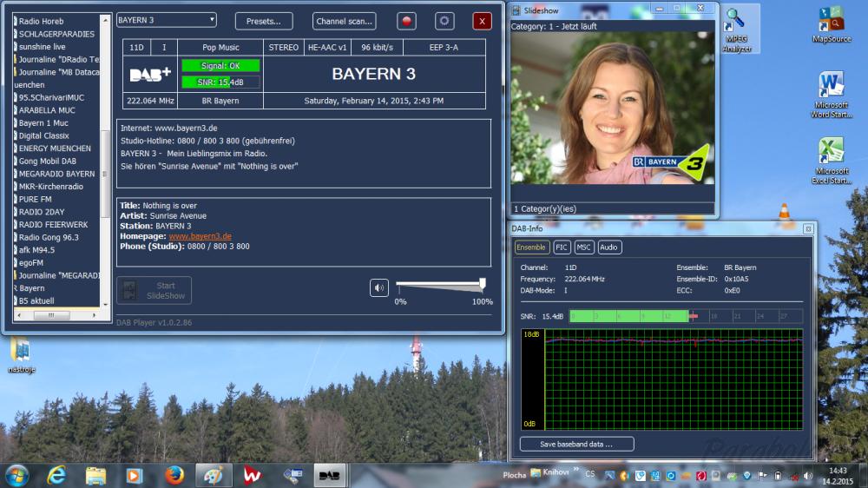This screenshot has height=488, width=868.
Task: Launch Firefox from taskbar
Action: tap(174, 476)
